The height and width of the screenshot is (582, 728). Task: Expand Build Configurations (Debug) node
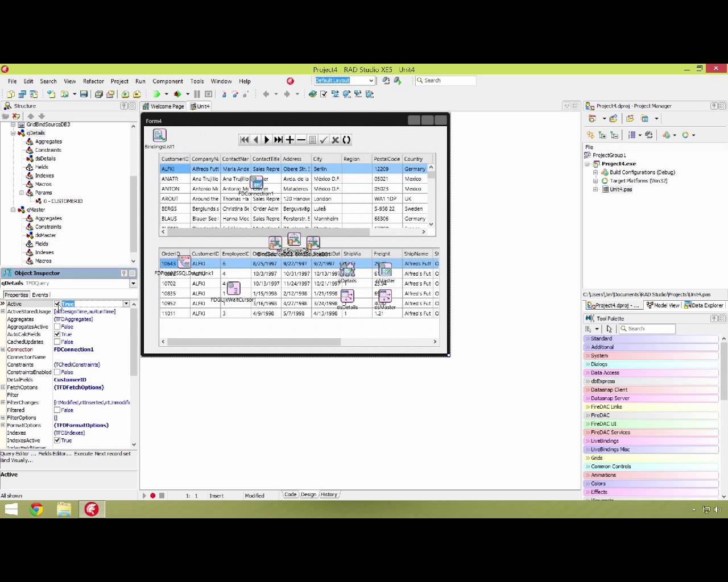pyautogui.click(x=595, y=172)
